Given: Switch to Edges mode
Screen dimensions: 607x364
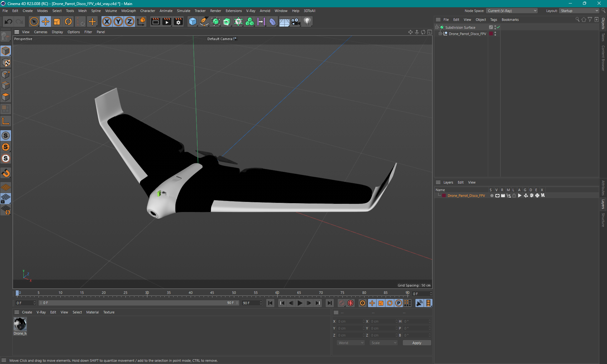Looking at the screenshot, I should [x=6, y=86].
